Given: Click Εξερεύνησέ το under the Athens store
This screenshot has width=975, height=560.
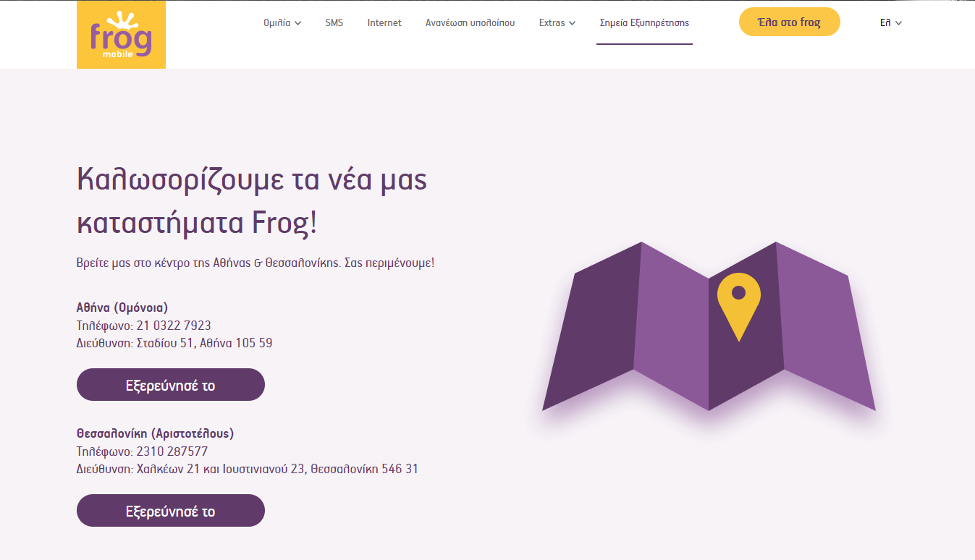Looking at the screenshot, I should pyautogui.click(x=171, y=385).
